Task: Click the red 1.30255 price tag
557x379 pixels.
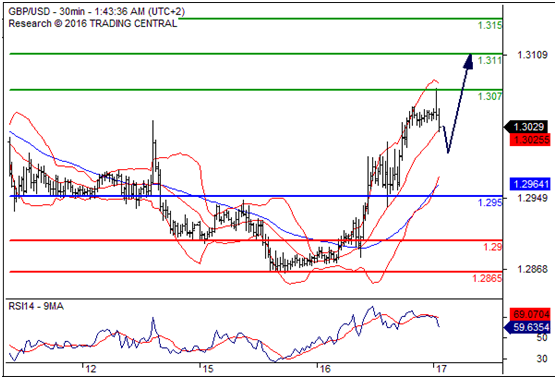Action: click(x=530, y=140)
